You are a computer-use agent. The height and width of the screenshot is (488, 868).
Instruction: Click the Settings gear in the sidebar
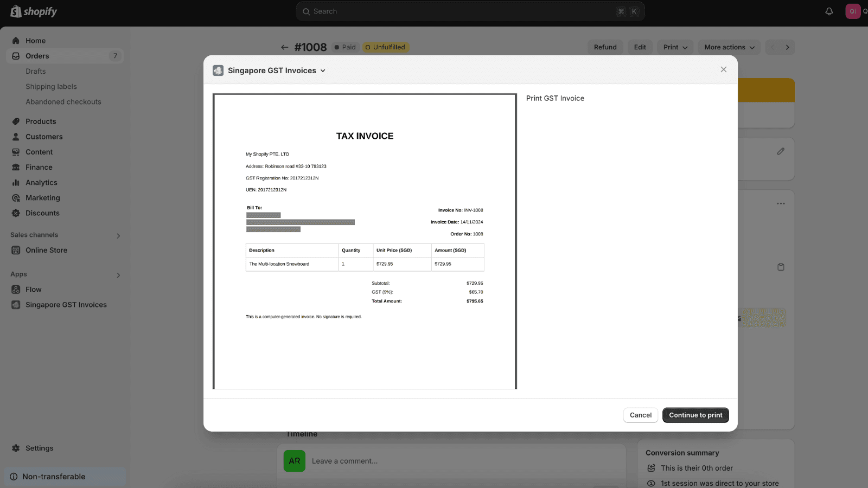coord(16,448)
